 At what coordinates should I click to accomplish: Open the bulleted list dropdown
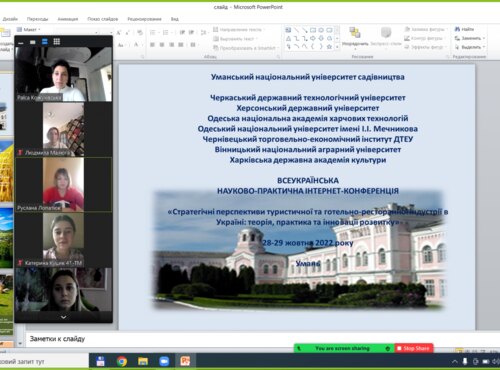point(154,33)
